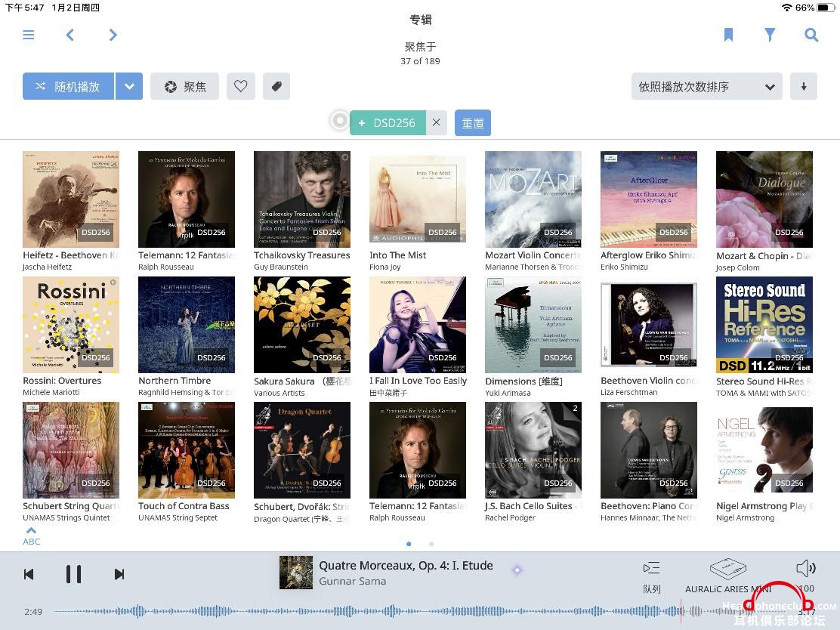Click the 聚焦 focus button

pos(185,86)
